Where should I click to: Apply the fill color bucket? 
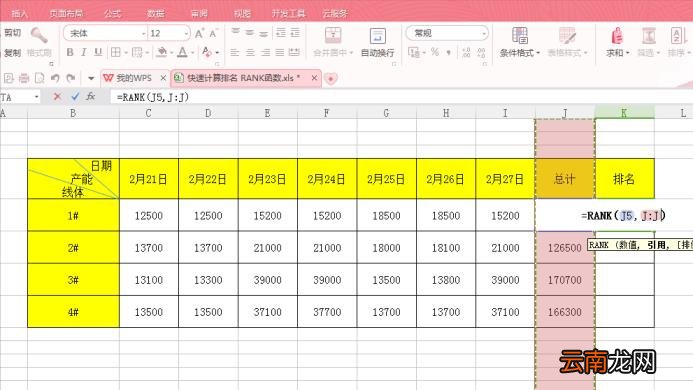162,53
